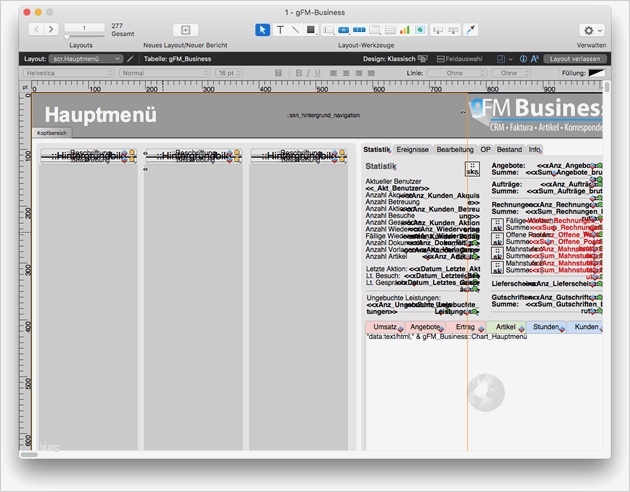630x492 pixels.
Task: Click the Umsatz chart button
Action: (385, 327)
